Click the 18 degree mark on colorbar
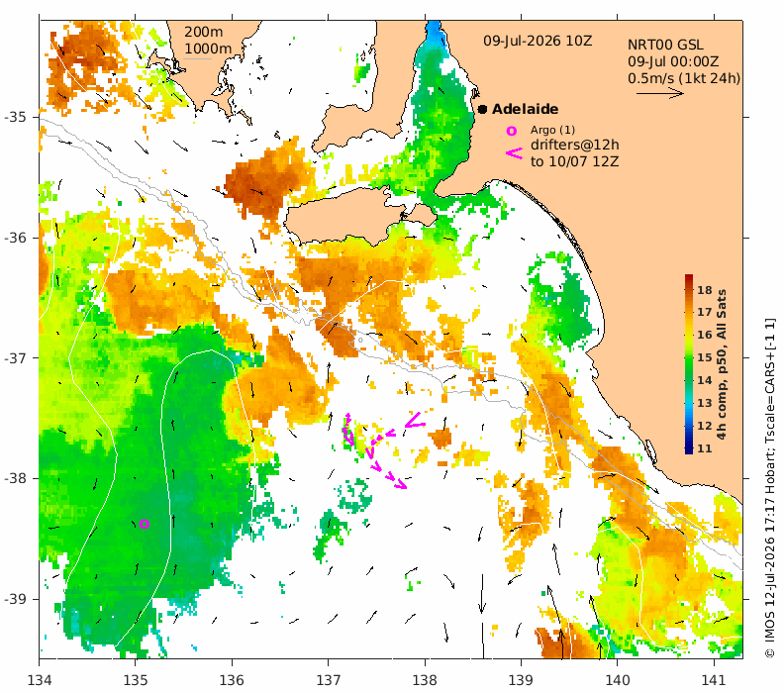784x693 pixels. [705, 290]
